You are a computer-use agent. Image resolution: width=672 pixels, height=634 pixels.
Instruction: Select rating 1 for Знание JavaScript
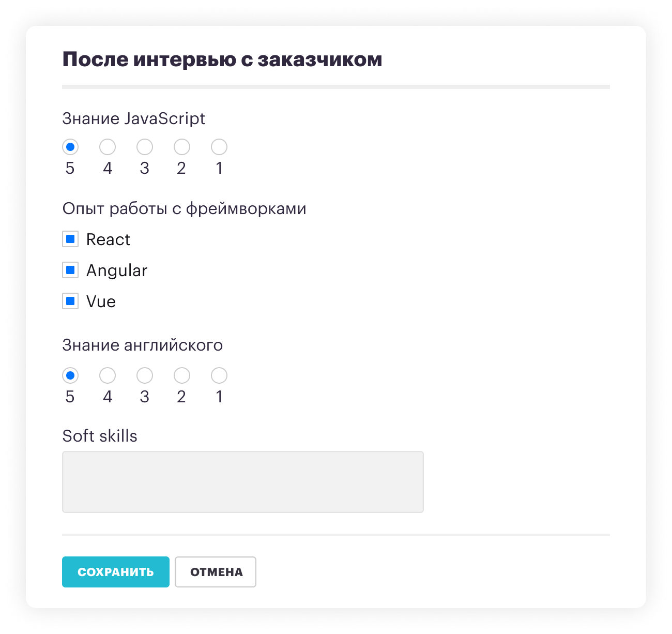click(219, 147)
